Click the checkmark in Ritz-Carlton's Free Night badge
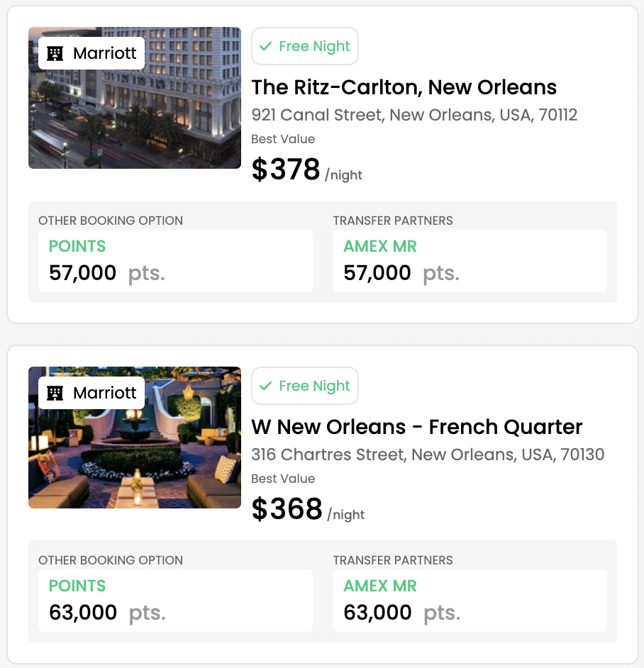Viewport: 644px width, 668px height. pos(266,46)
